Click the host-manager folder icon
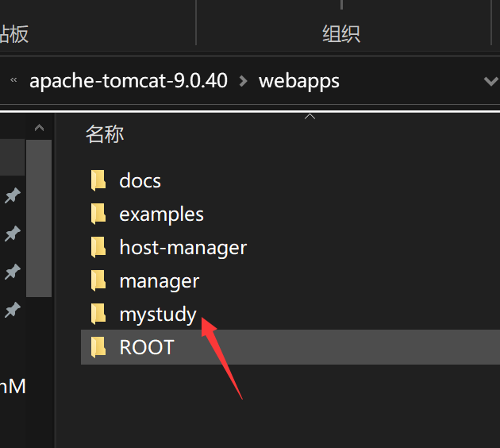Screen dimensions: 500x448 [x=98, y=248]
